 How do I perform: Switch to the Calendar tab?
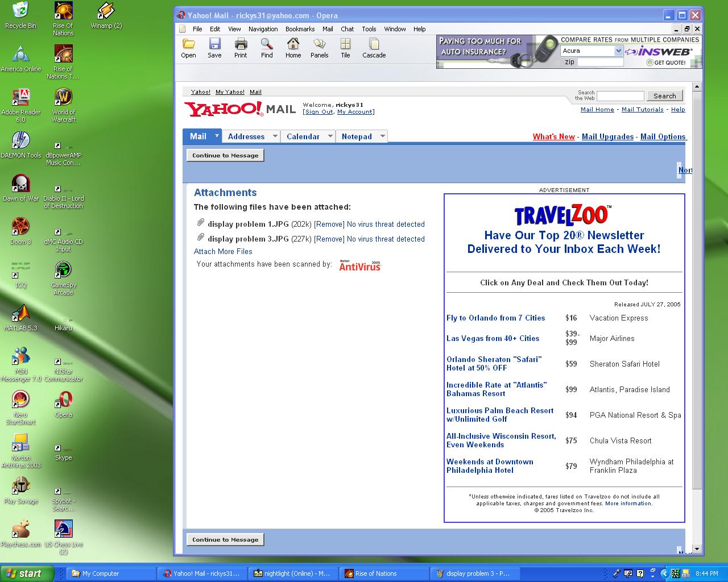(x=303, y=136)
